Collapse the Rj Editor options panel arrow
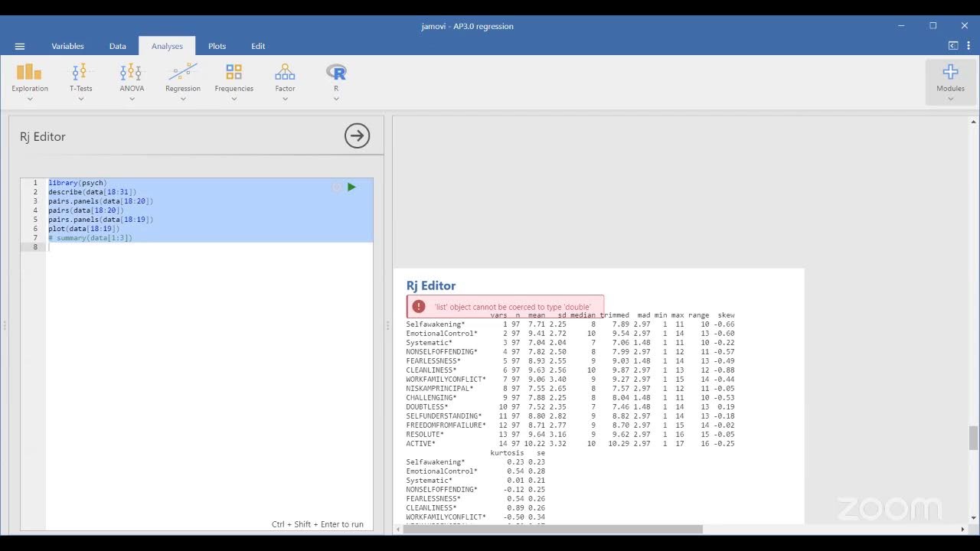 pyautogui.click(x=357, y=136)
